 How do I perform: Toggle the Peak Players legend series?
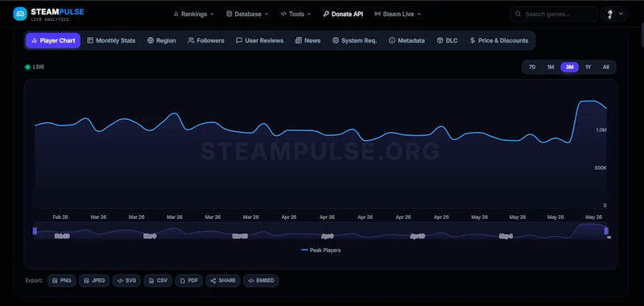click(320, 250)
